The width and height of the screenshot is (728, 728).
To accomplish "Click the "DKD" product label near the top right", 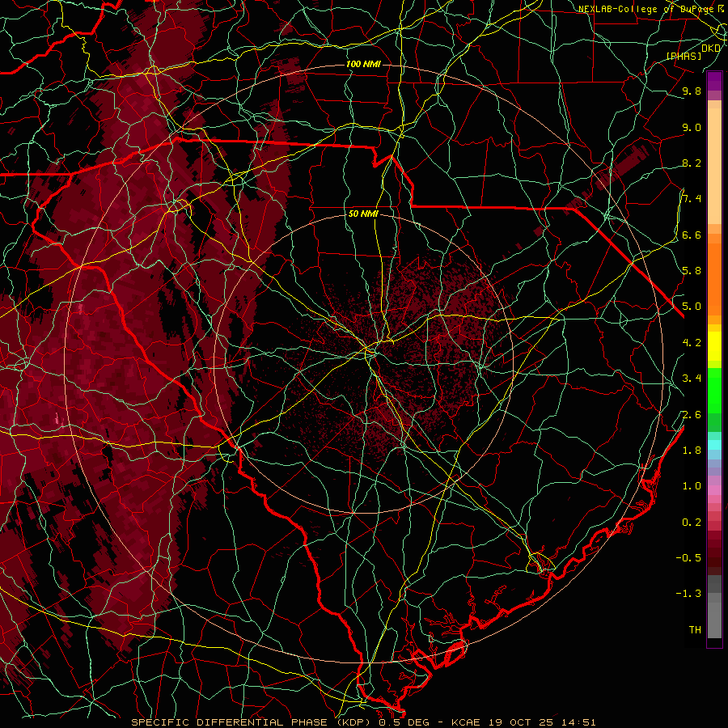I will (x=711, y=49).
